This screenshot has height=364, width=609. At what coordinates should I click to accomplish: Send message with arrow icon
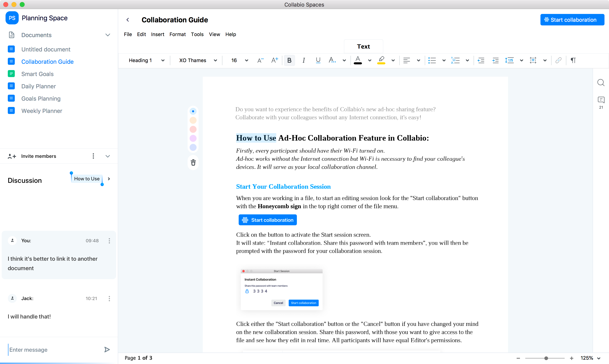(x=107, y=349)
